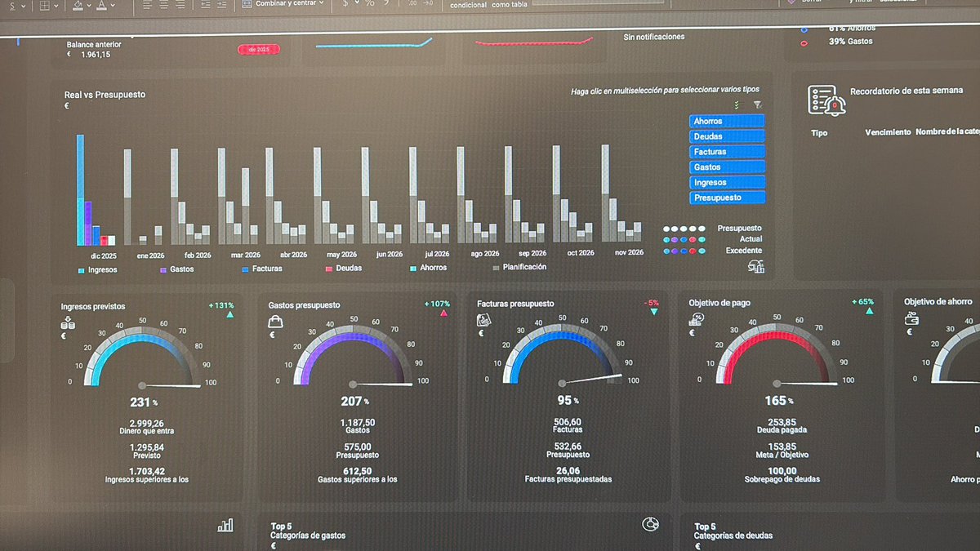Click the red Objetivo de pago gauge
Screen dimensions: 980x551
(776, 352)
